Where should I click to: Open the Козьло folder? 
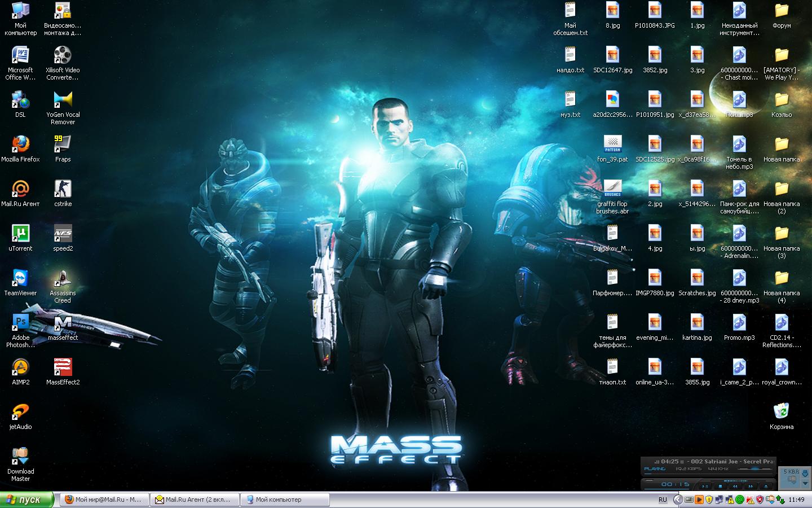pos(782,104)
